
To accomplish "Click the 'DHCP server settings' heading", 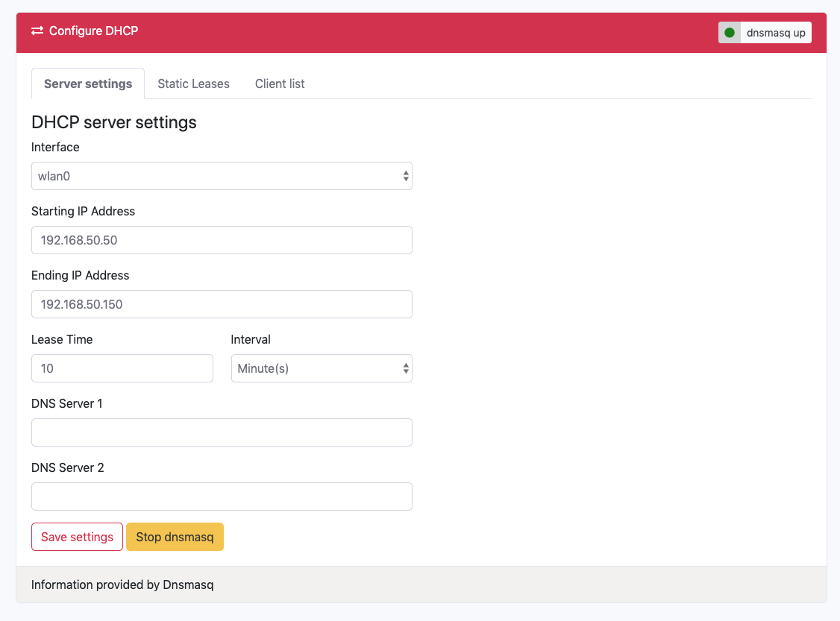I will [114, 122].
